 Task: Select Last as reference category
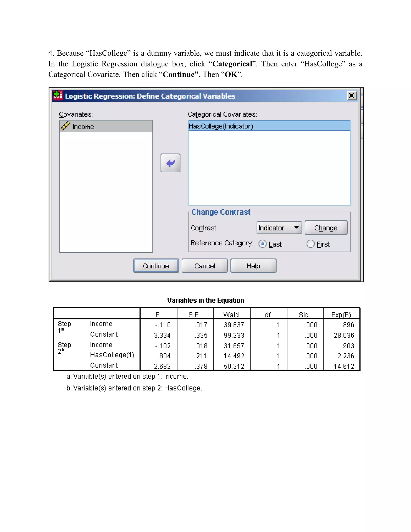262,244
